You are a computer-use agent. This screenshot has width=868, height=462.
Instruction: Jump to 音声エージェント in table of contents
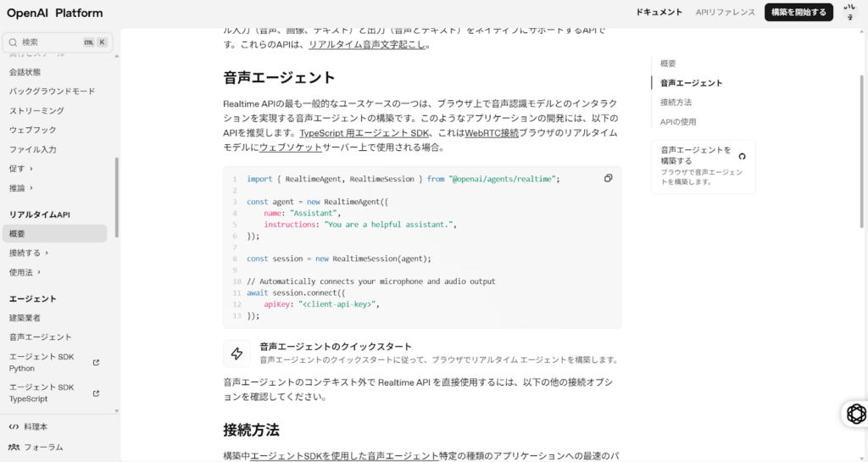pos(692,83)
